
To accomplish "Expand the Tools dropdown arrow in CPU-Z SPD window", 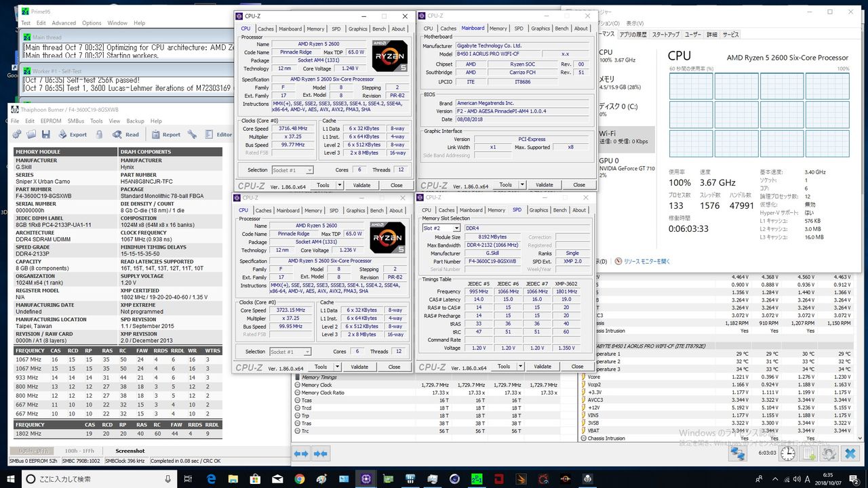I will pyautogui.click(x=520, y=367).
